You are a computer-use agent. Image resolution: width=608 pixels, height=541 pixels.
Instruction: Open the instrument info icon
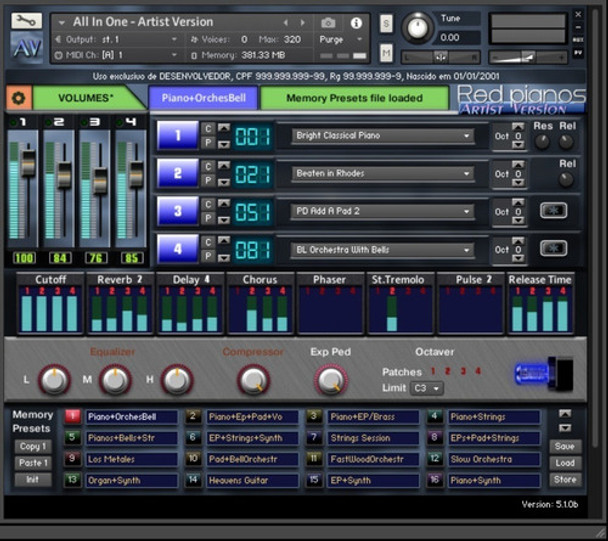point(356,23)
